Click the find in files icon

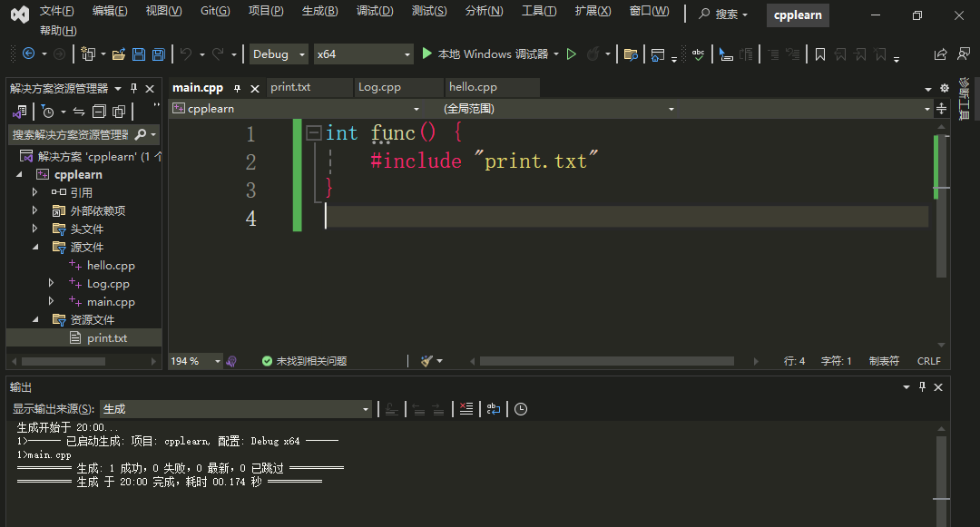coord(631,55)
